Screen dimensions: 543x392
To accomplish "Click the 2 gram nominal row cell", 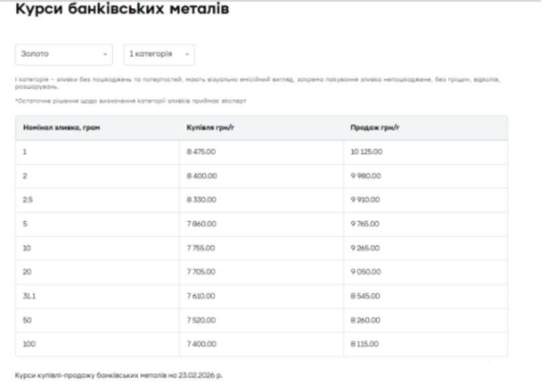I will point(25,177).
